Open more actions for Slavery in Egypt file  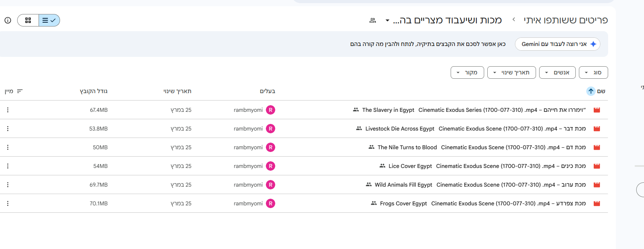click(8, 110)
